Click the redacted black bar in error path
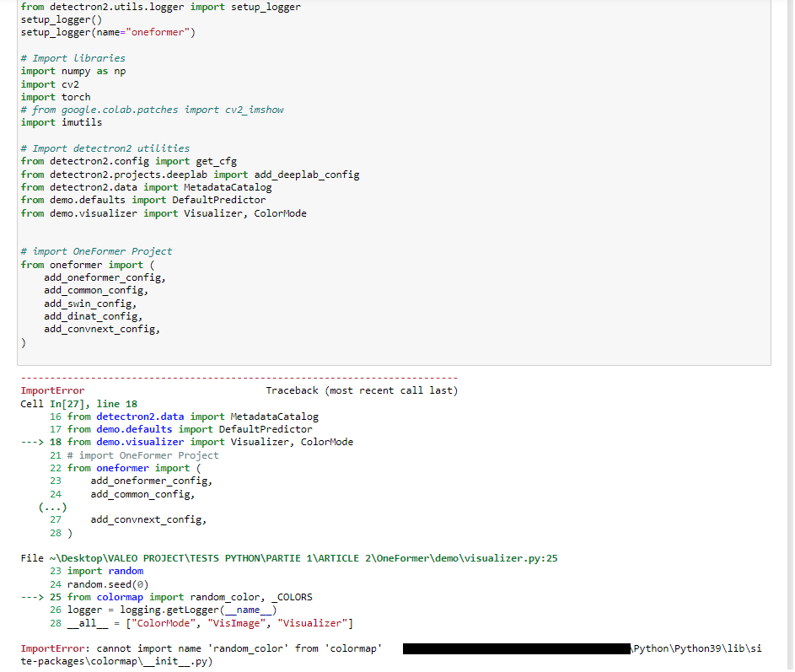Screen dimensions: 795x672 coord(514,648)
